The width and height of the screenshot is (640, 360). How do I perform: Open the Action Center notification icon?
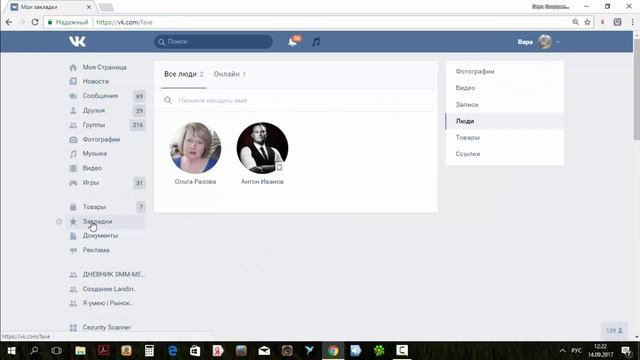(626, 351)
